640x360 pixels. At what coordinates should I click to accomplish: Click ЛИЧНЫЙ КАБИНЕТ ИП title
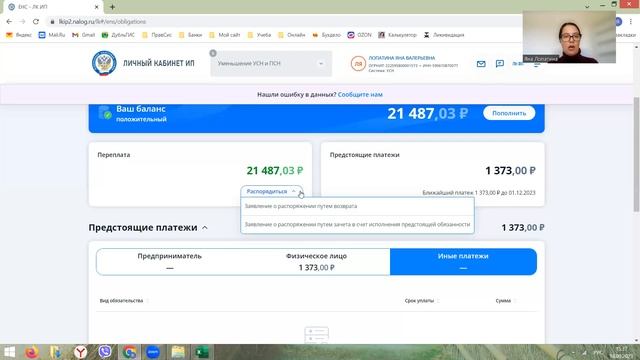coord(158,63)
